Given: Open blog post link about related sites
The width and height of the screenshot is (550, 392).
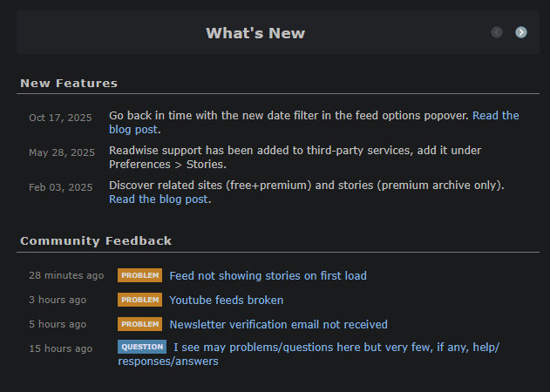Looking at the screenshot, I should pos(159,199).
